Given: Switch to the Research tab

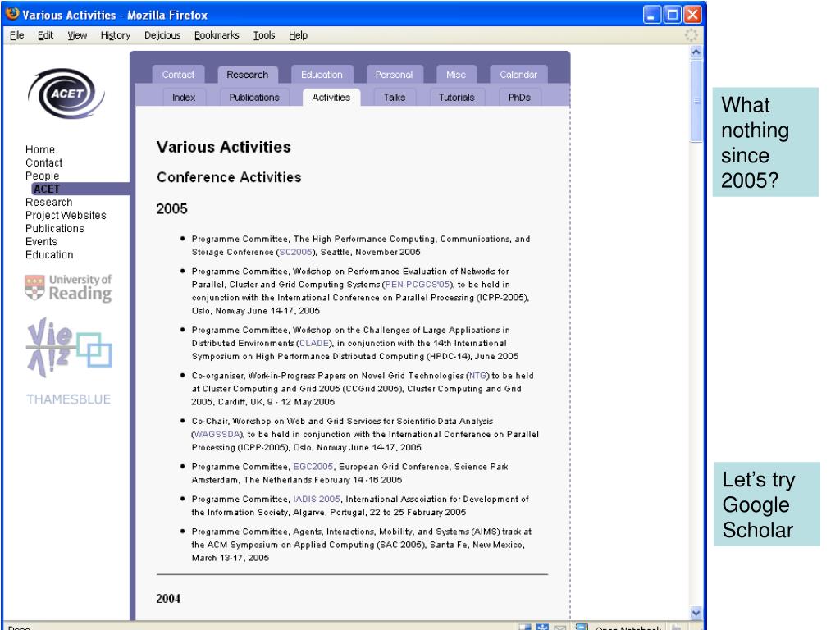Looking at the screenshot, I should click(248, 75).
